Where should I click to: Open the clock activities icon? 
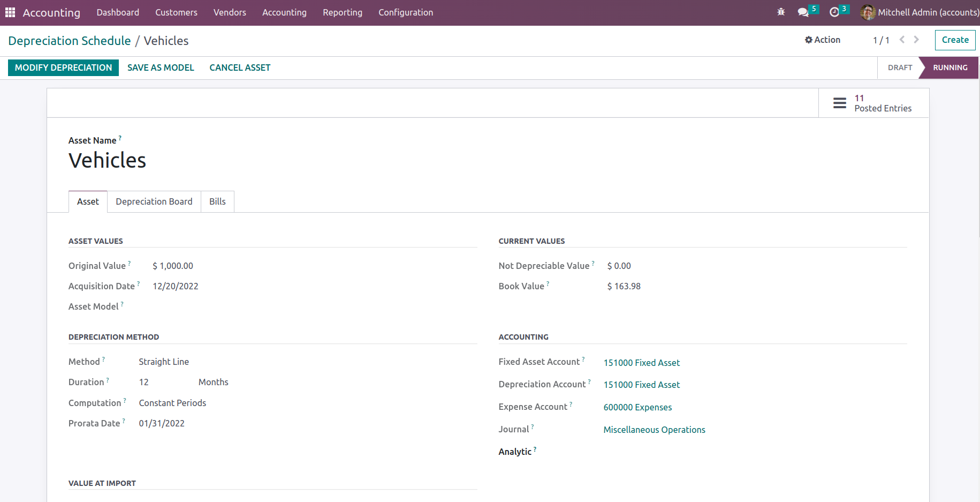[x=834, y=12]
